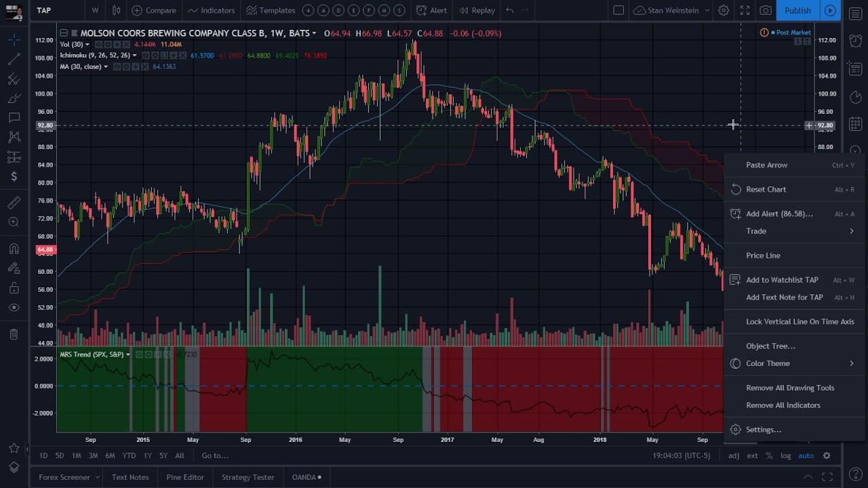
Task: Open chart settings gear in top toolbar
Action: click(x=724, y=10)
